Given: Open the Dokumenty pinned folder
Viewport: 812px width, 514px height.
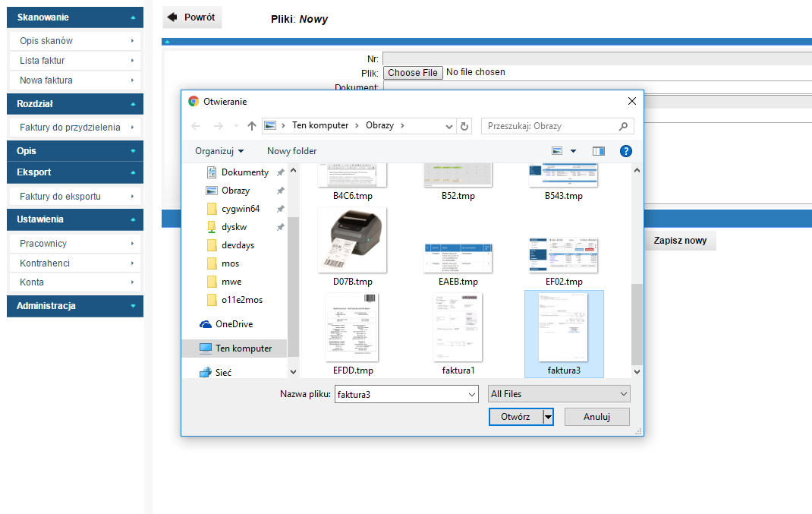Looking at the screenshot, I should tap(244, 172).
